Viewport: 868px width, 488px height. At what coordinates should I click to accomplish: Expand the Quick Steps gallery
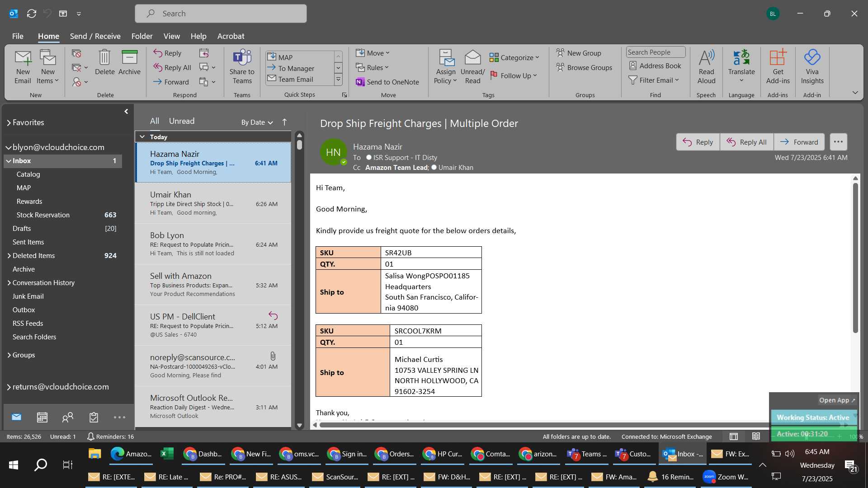338,80
